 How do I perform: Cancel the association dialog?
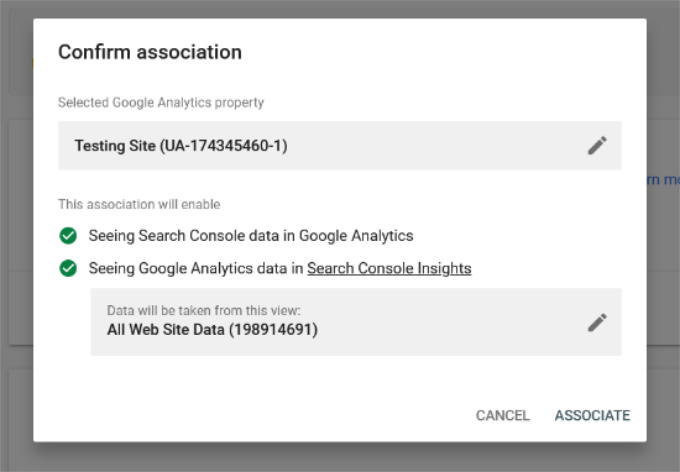502,415
